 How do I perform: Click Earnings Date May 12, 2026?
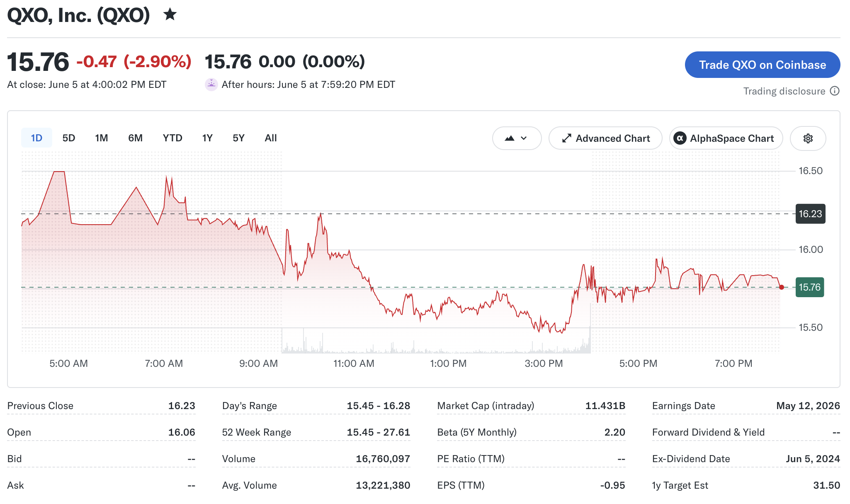coord(808,406)
